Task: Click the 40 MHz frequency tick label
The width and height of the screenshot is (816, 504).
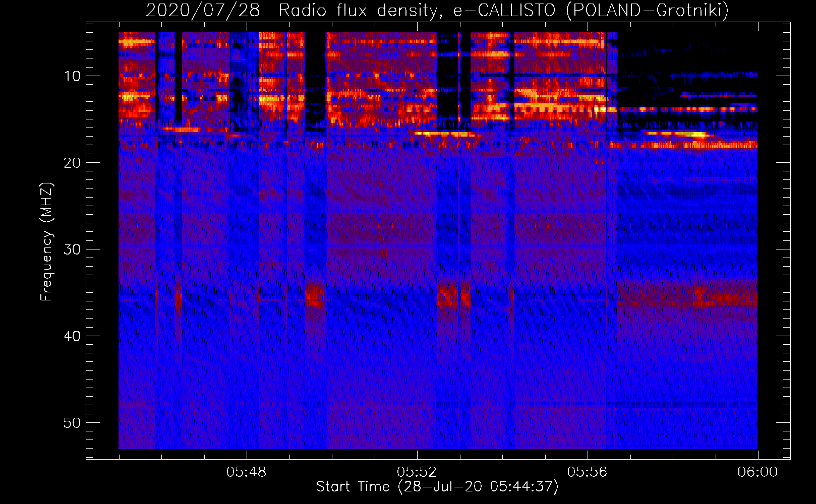Action: point(73,336)
